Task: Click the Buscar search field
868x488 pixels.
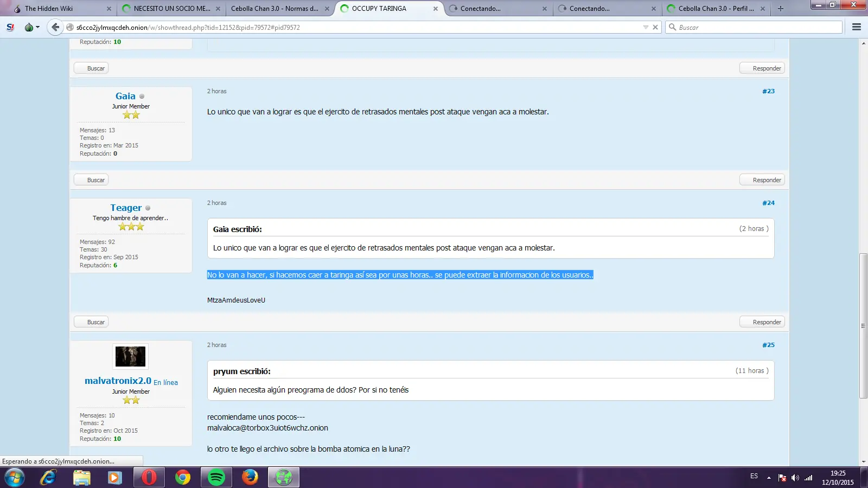Action: (754, 27)
